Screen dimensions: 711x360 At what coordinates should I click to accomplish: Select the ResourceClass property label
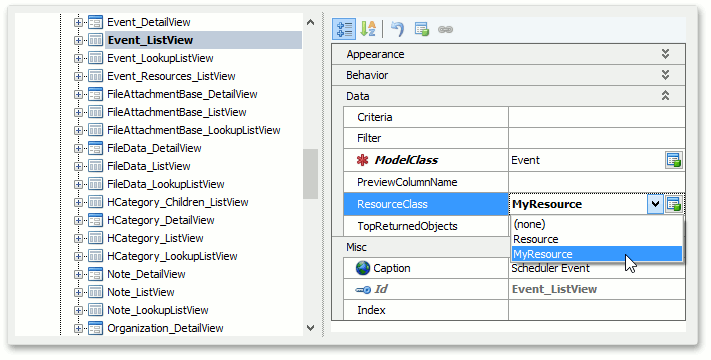(392, 204)
